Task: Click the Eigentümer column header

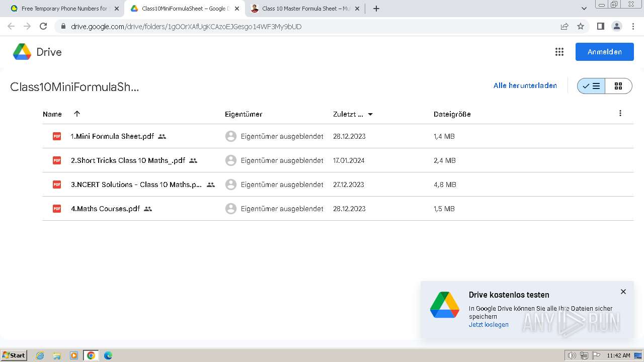Action: coord(244,114)
